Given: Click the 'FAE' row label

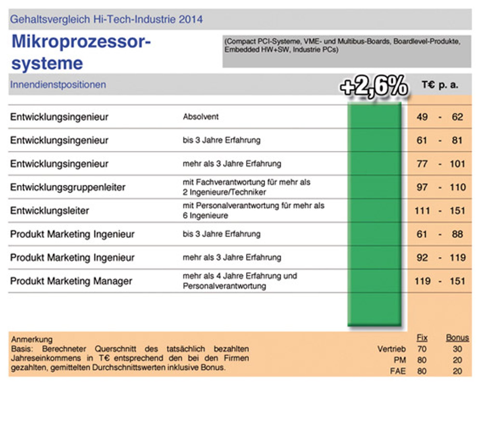Looking at the screenshot, I should point(398,371).
